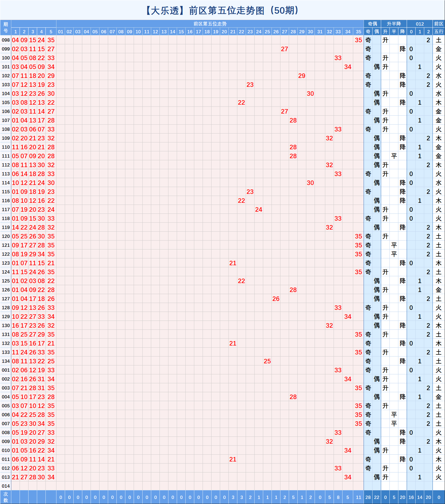
Task: Click trend value 21 in row 011 grid
Action: [x=233, y=459]
